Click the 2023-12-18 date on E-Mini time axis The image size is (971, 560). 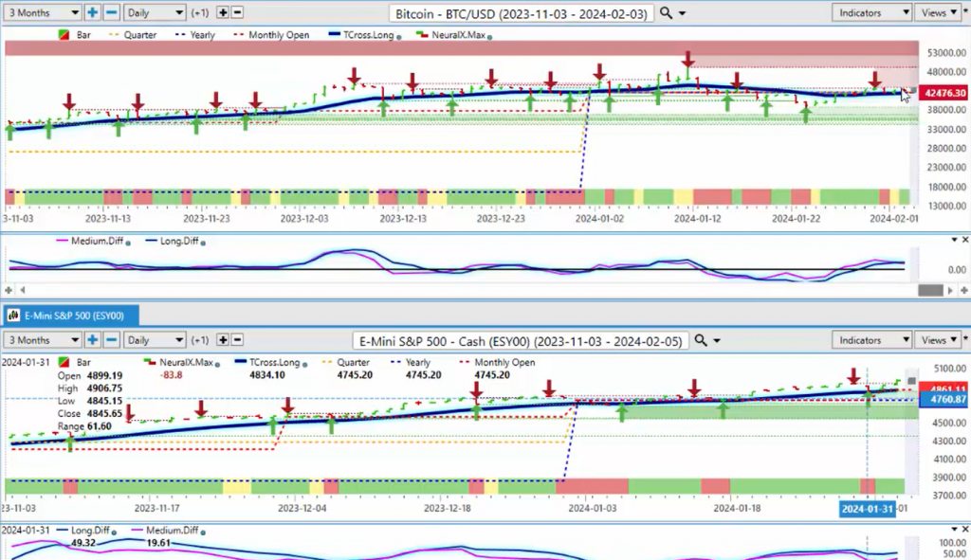tap(448, 508)
